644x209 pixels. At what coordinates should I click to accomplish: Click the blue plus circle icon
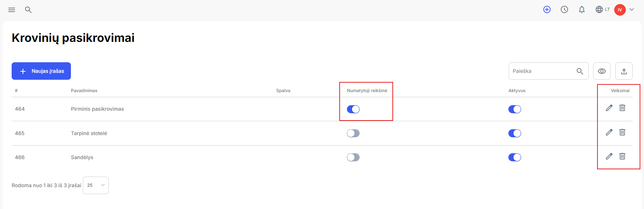[x=547, y=10]
